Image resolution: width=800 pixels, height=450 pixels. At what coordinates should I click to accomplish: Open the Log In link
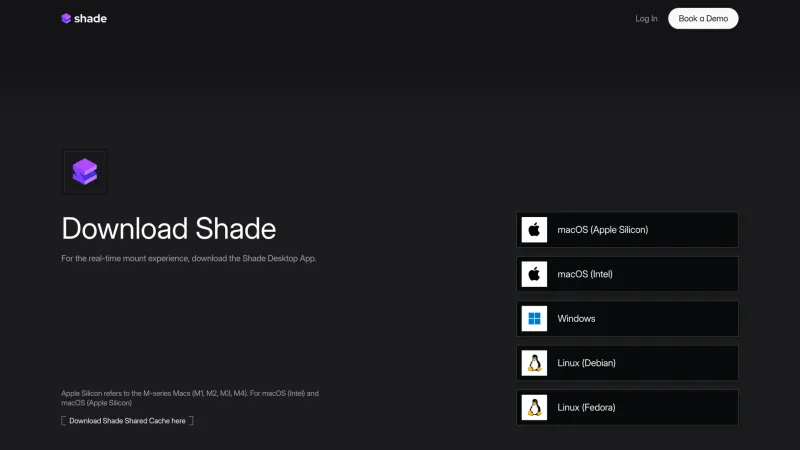[x=646, y=18]
